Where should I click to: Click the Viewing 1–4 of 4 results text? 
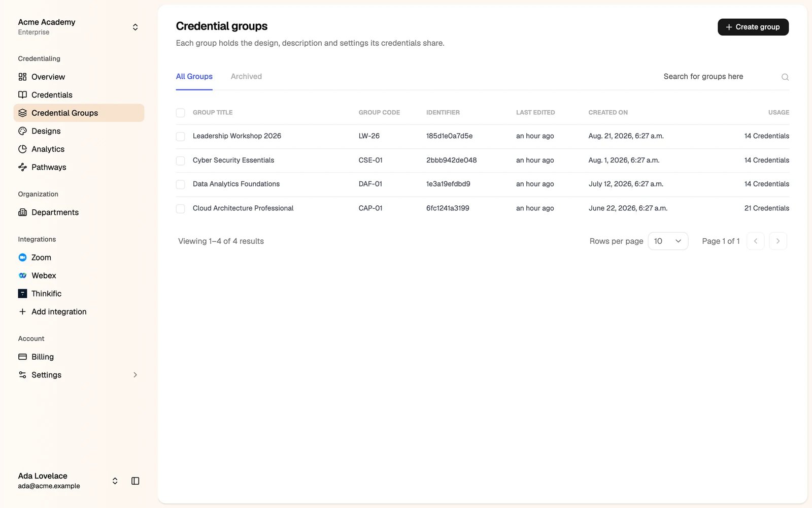click(x=221, y=241)
